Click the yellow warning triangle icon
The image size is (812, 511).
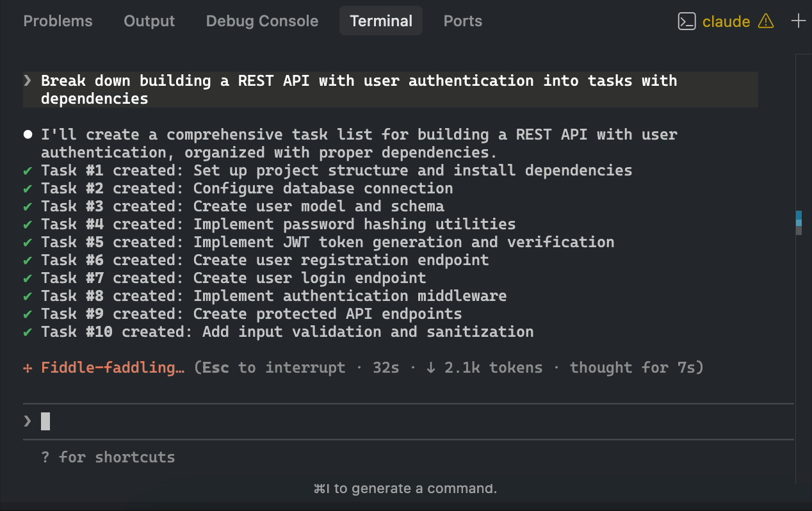tap(765, 22)
